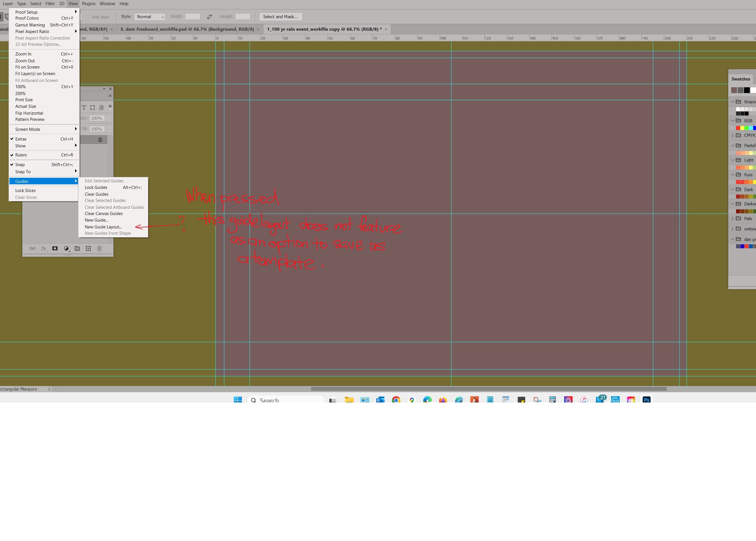
Task: Toggle Extras visibility in View menu
Action: coord(21,139)
